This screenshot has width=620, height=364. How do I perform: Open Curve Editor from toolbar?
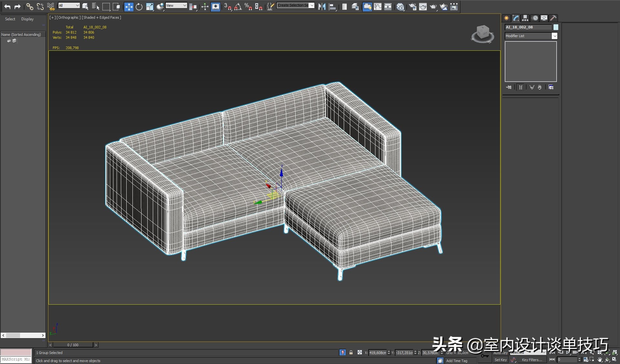[378, 7]
